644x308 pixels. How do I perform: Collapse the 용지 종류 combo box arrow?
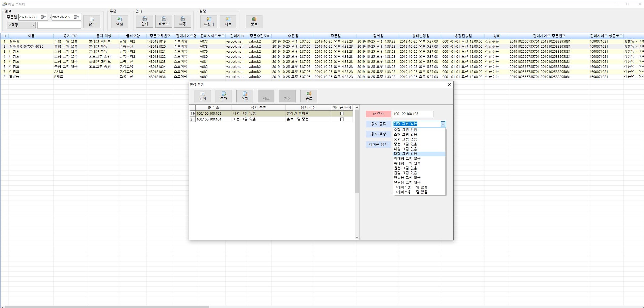click(443, 124)
